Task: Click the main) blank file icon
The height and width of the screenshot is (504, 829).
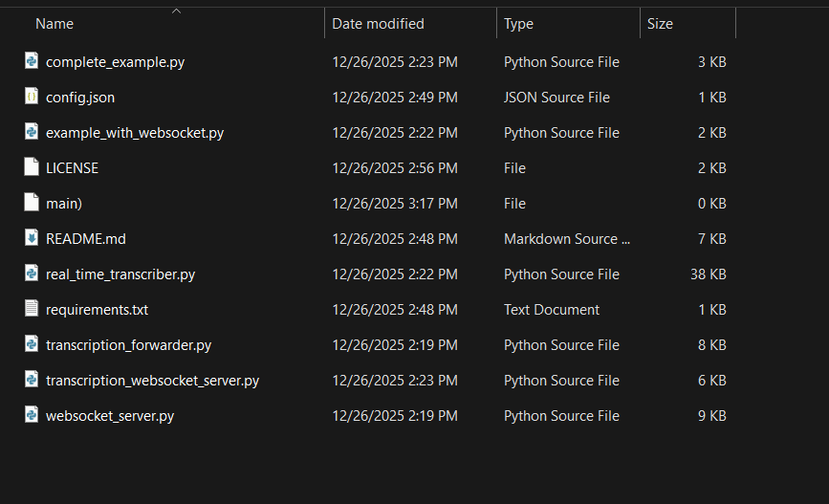Action: pos(32,203)
